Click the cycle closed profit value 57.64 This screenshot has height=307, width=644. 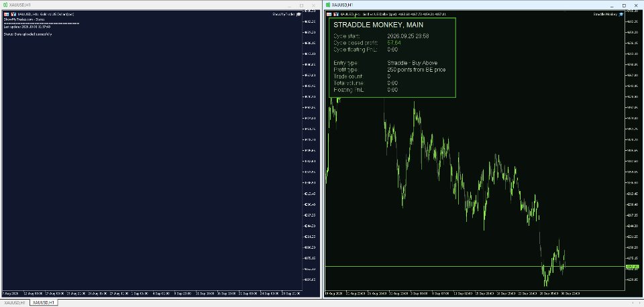(x=394, y=43)
